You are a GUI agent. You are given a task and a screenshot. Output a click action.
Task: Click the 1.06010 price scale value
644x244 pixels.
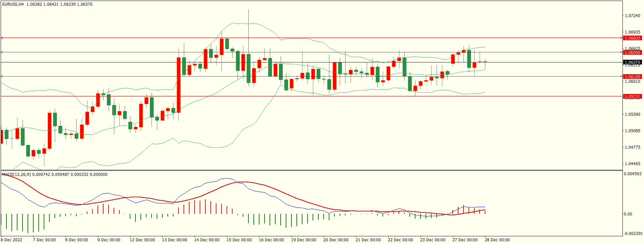point(632,82)
